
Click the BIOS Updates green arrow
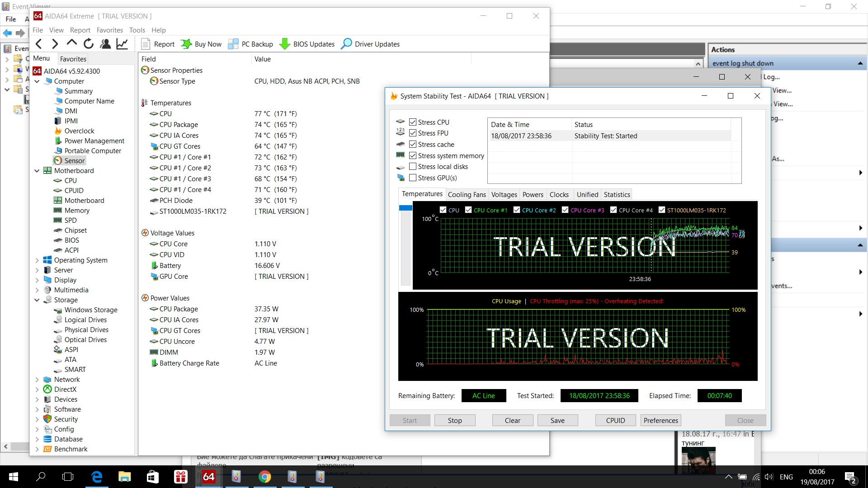285,44
